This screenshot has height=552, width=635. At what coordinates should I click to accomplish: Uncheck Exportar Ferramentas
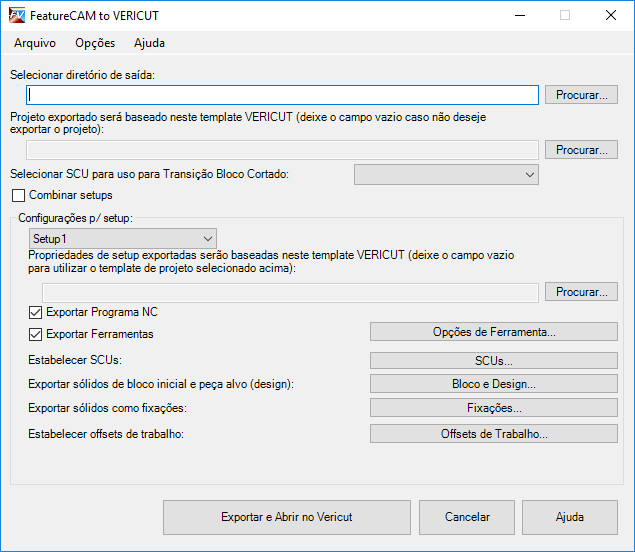click(x=35, y=334)
